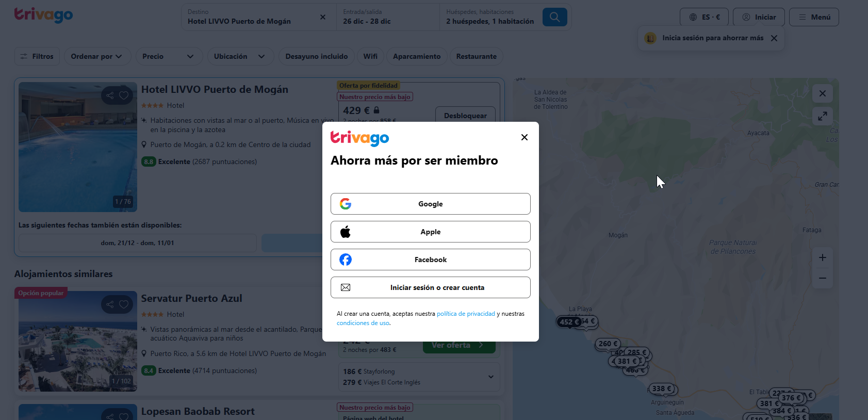Dismiss the Inicia sesión para ahorrar tooltip
The image size is (868, 420).
click(x=774, y=38)
